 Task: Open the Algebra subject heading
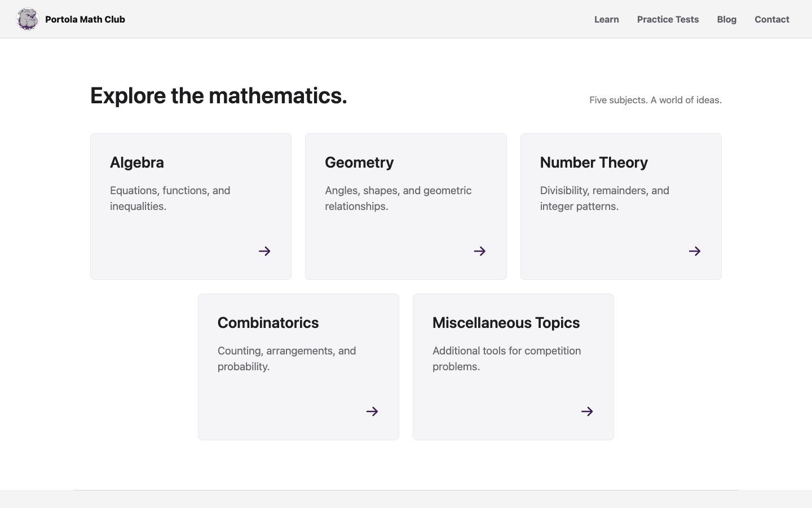pos(137,163)
